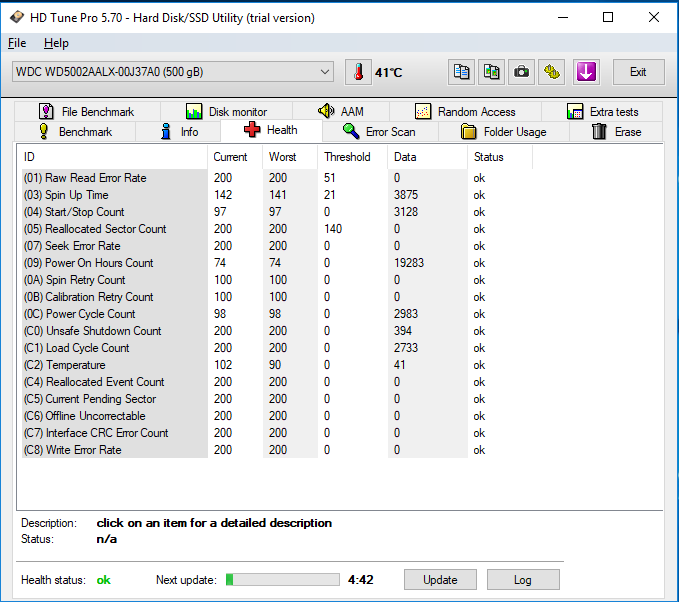This screenshot has width=679, height=602.
Task: Open the File menu
Action: [x=17, y=43]
